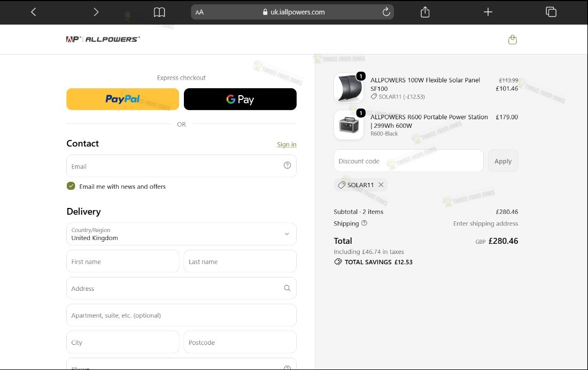
Task: Open the share sheet icon
Action: [425, 12]
